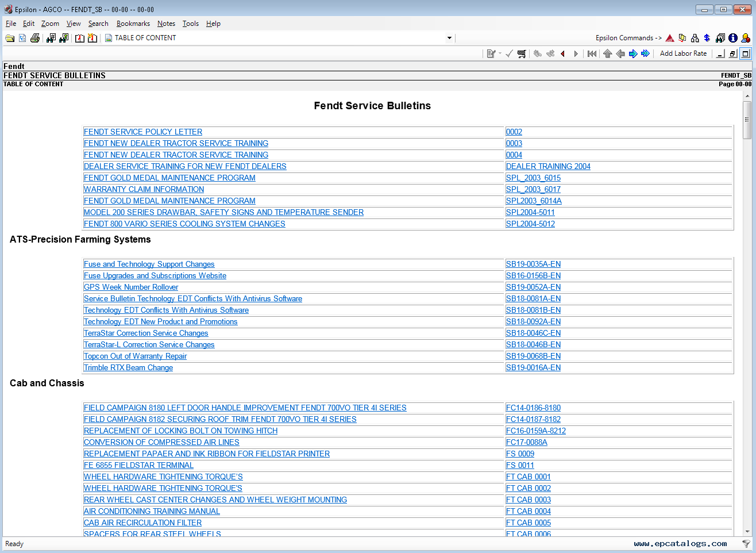The image size is (756, 553).
Task: Open the Edit menu
Action: tap(29, 24)
